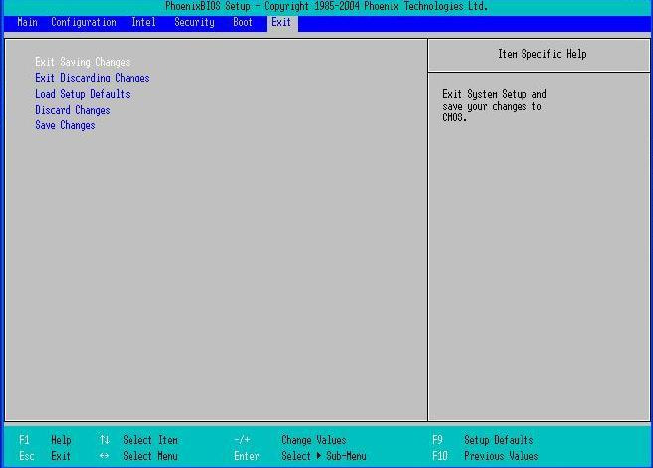Go to the Security tab
The image size is (653, 468).
tap(194, 22)
